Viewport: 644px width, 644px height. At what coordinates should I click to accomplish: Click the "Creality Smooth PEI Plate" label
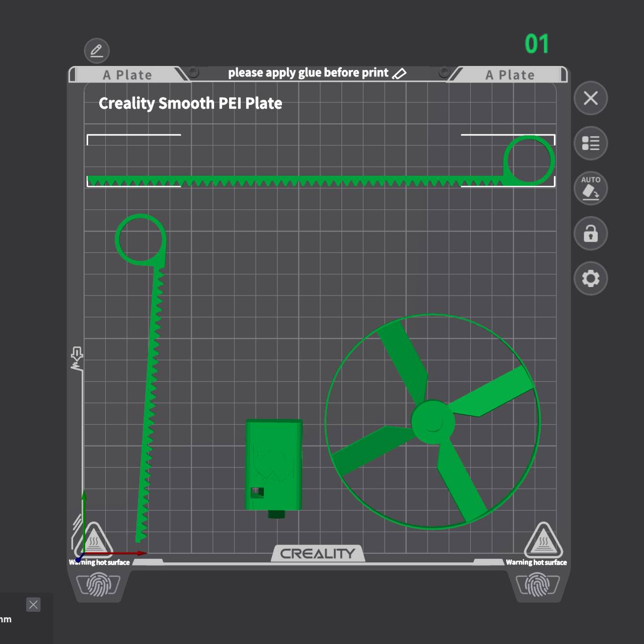190,103
